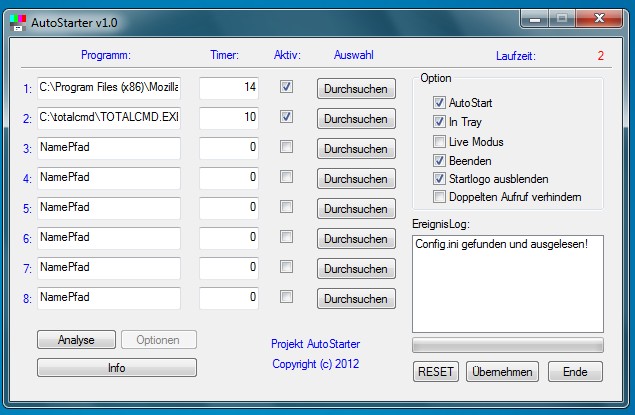Uncheck the In Tray option
The image size is (635, 415).
440,122
